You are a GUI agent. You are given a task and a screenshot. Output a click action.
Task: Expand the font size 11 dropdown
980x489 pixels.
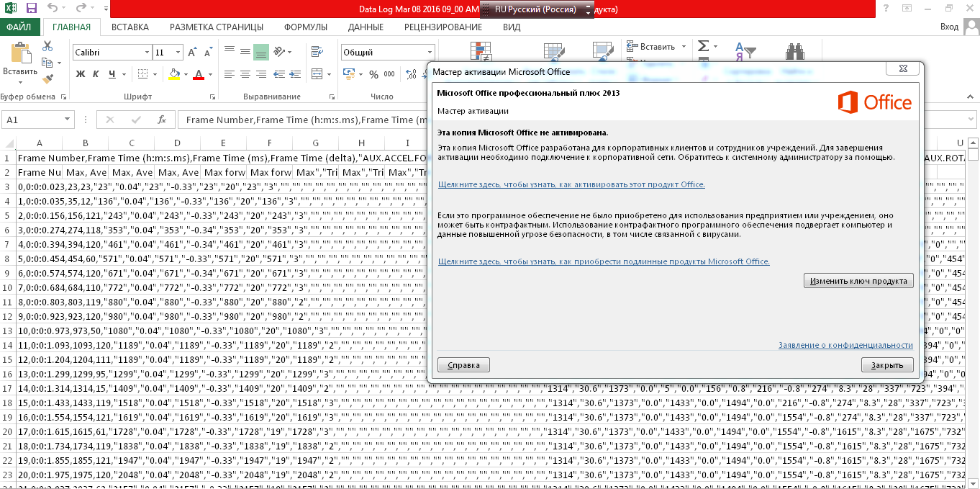(x=179, y=53)
